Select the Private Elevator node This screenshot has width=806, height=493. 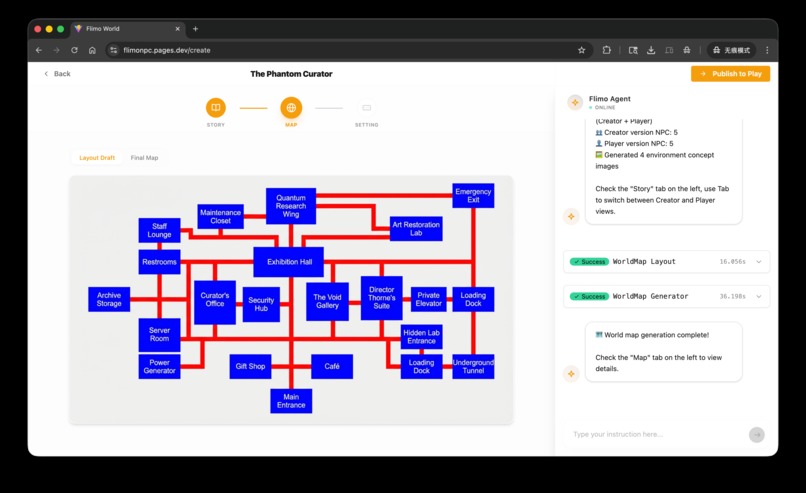[429, 299]
